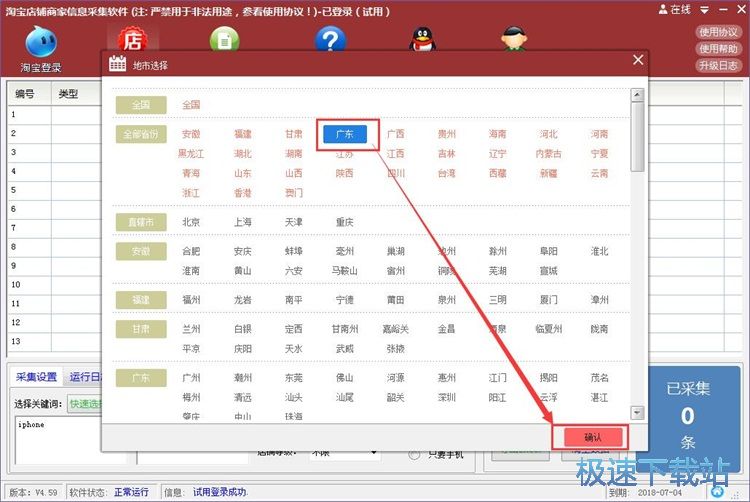
Task: Select 新疆 region
Action: [x=549, y=174]
